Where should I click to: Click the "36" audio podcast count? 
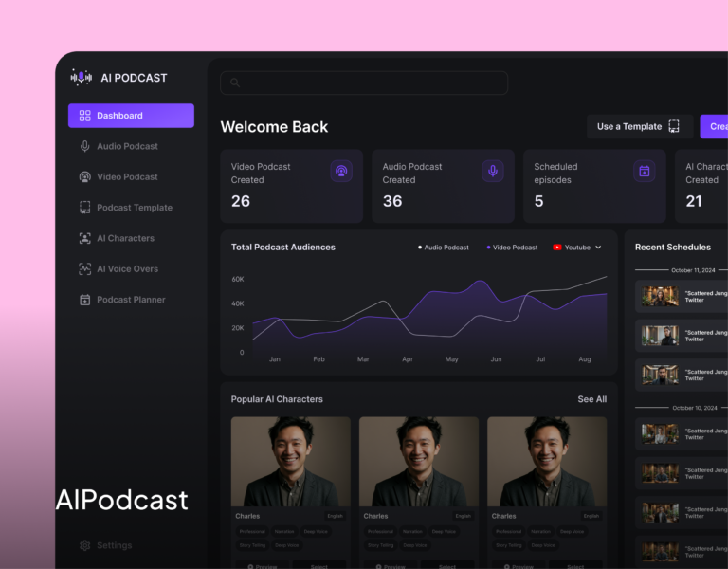point(392,201)
